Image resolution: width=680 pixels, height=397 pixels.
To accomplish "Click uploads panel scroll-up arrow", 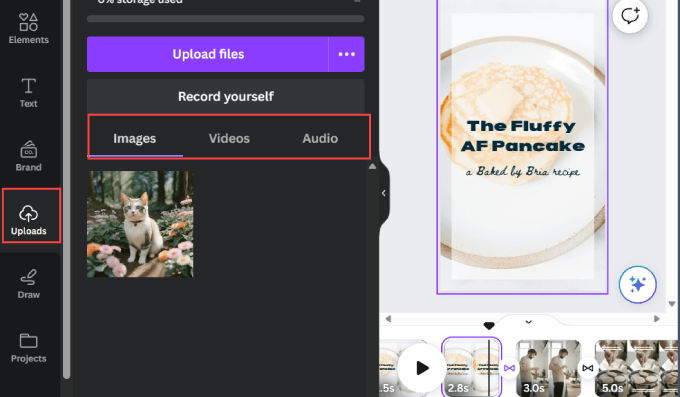I will [x=372, y=167].
